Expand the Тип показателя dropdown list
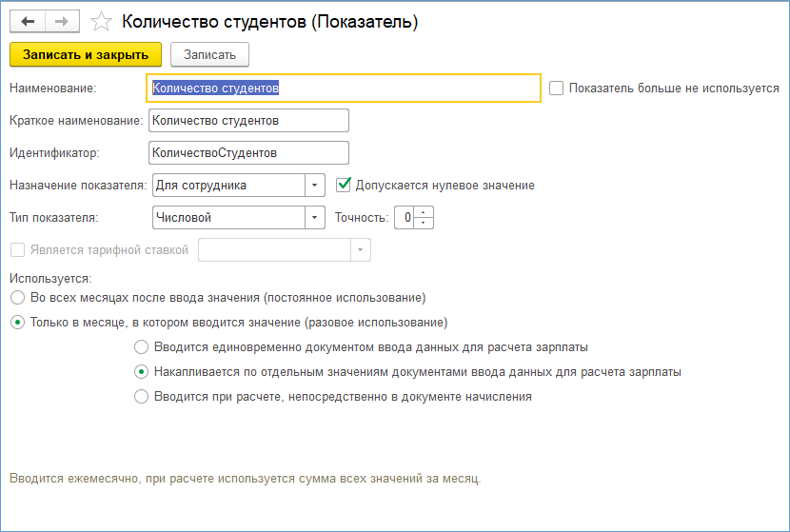 pyautogui.click(x=315, y=217)
